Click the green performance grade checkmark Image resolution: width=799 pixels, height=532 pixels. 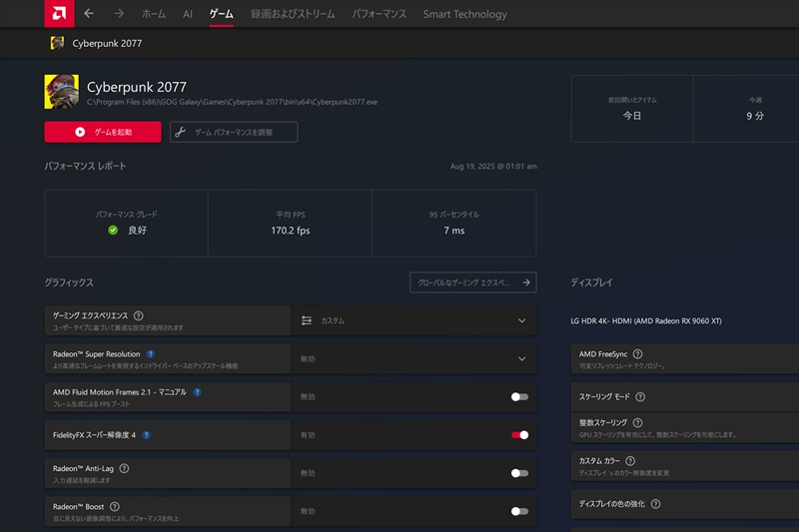[x=113, y=231]
